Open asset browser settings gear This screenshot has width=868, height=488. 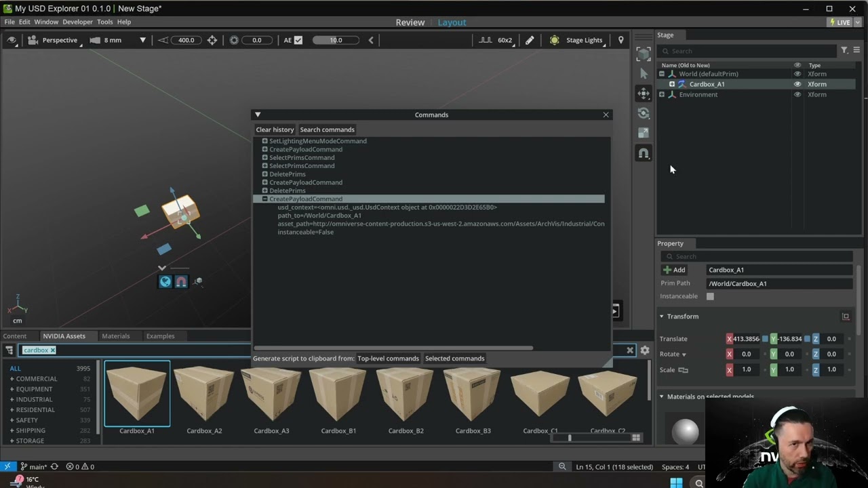[645, 350]
